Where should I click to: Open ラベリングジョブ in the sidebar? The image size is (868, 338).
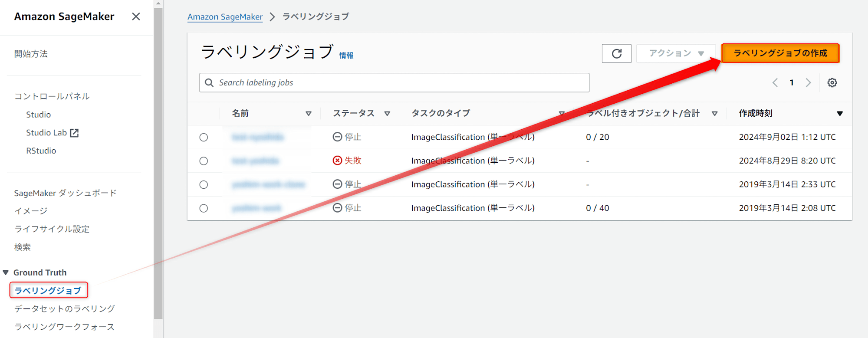[x=48, y=290]
